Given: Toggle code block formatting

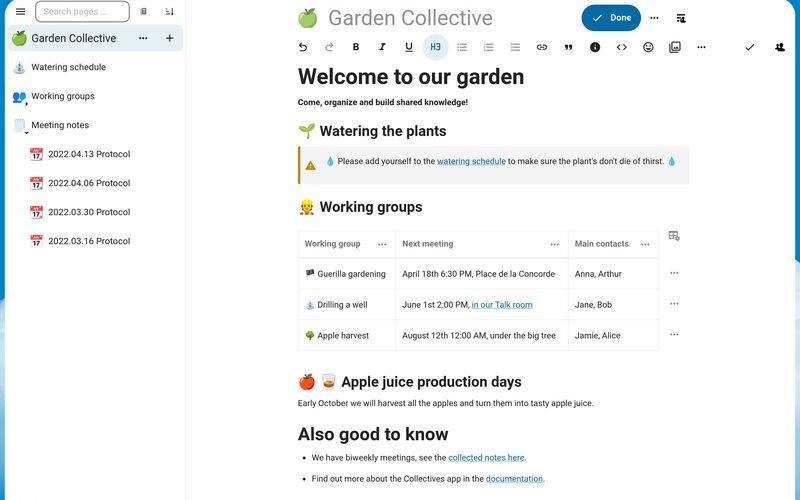Looking at the screenshot, I should pyautogui.click(x=621, y=47).
